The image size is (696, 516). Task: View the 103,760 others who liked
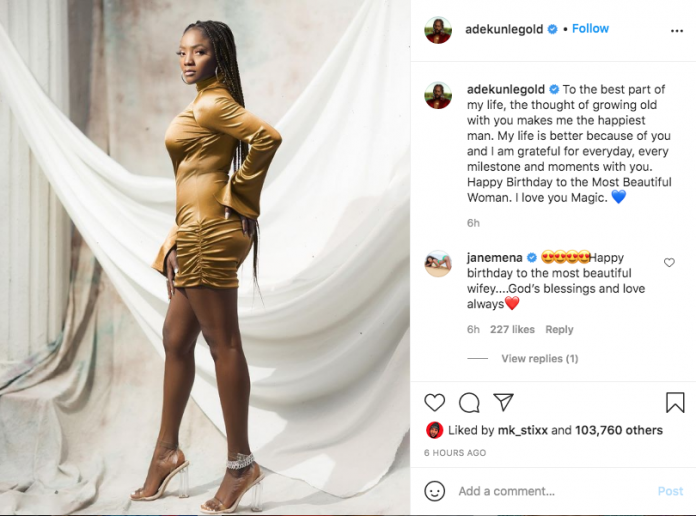point(619,430)
